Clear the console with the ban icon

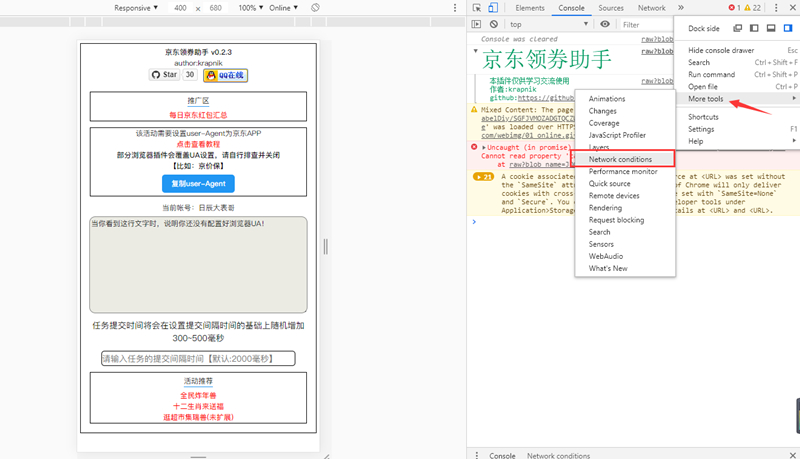(493, 24)
